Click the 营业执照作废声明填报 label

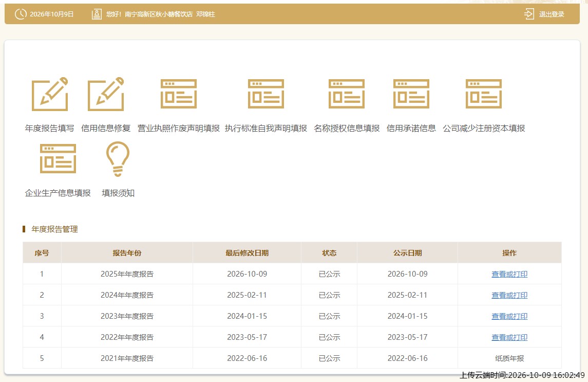coord(179,129)
